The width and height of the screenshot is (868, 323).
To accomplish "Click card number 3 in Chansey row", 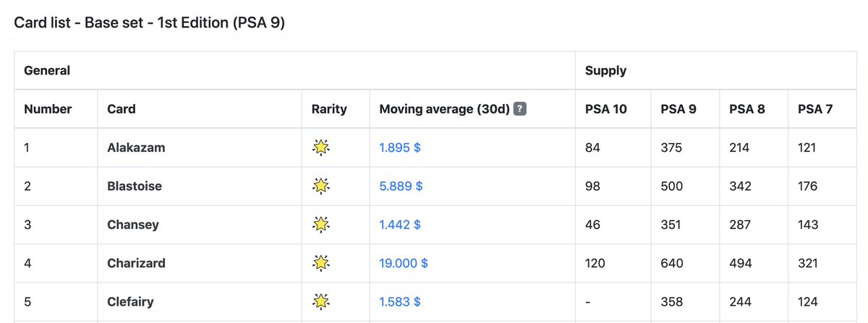I will 27,225.
